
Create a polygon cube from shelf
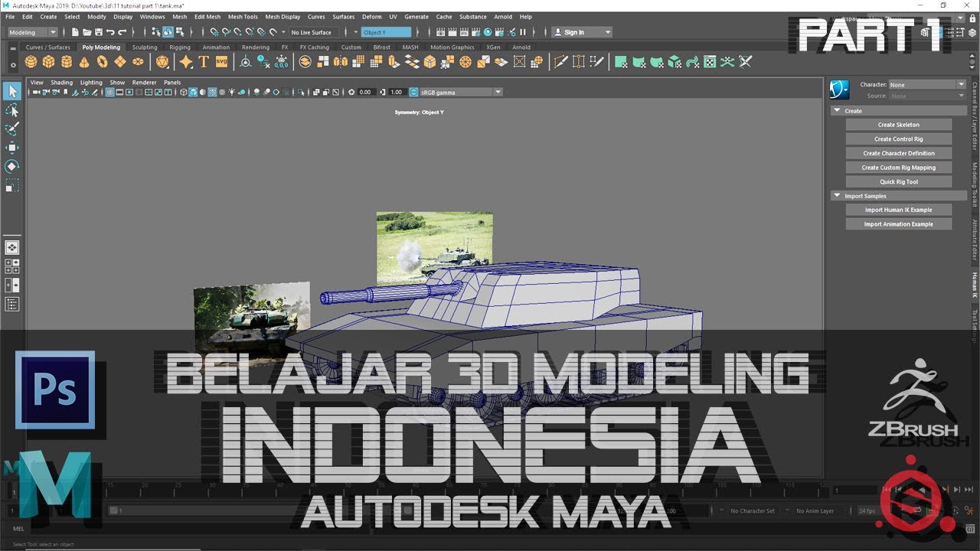click(x=49, y=62)
